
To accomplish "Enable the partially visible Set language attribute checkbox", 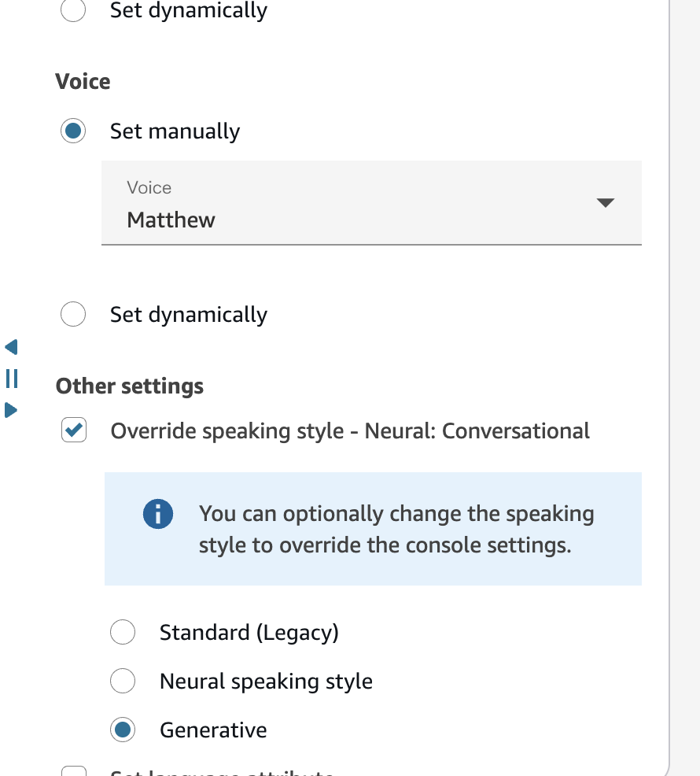I will 74,771.
